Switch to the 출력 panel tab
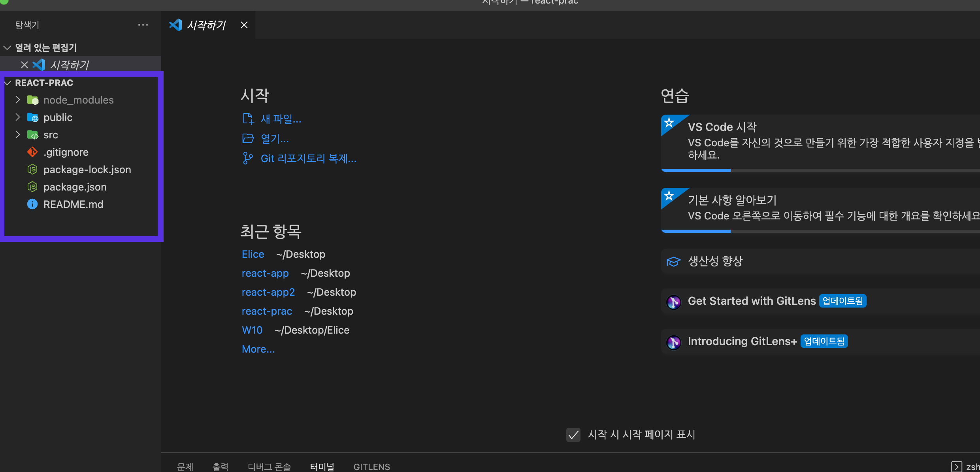 tap(220, 467)
